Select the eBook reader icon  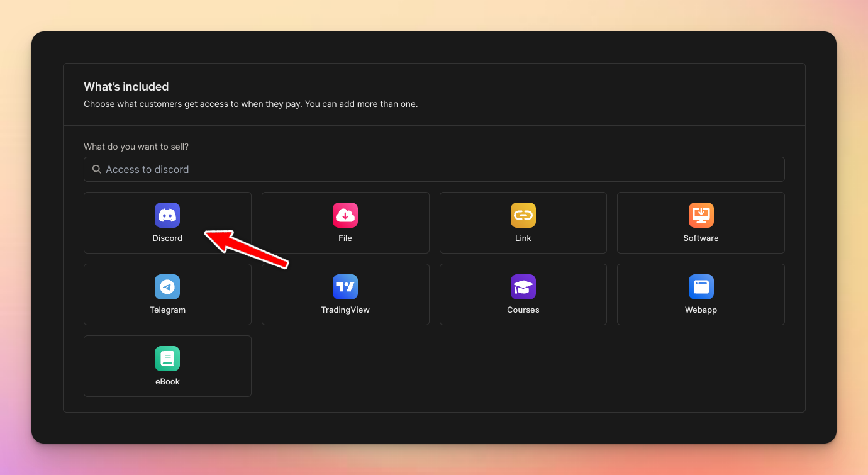[167, 358]
